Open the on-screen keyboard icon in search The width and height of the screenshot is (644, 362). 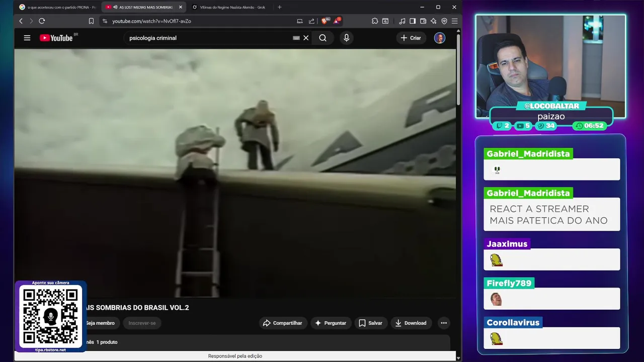(296, 38)
